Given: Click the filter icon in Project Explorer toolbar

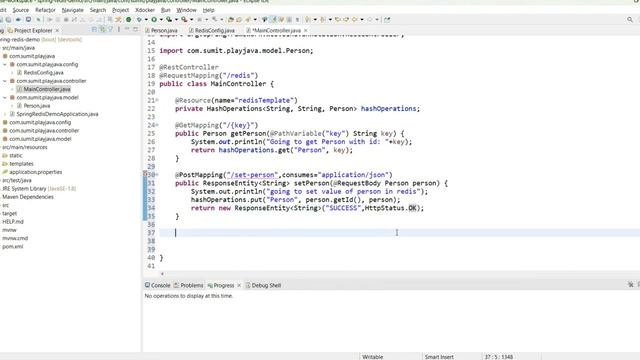Looking at the screenshot, I should tap(111, 30).
